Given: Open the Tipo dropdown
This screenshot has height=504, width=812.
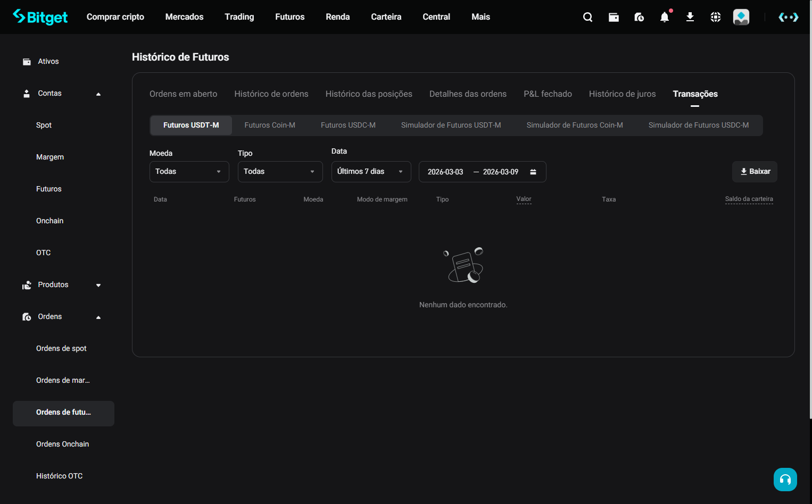Looking at the screenshot, I should pyautogui.click(x=280, y=172).
